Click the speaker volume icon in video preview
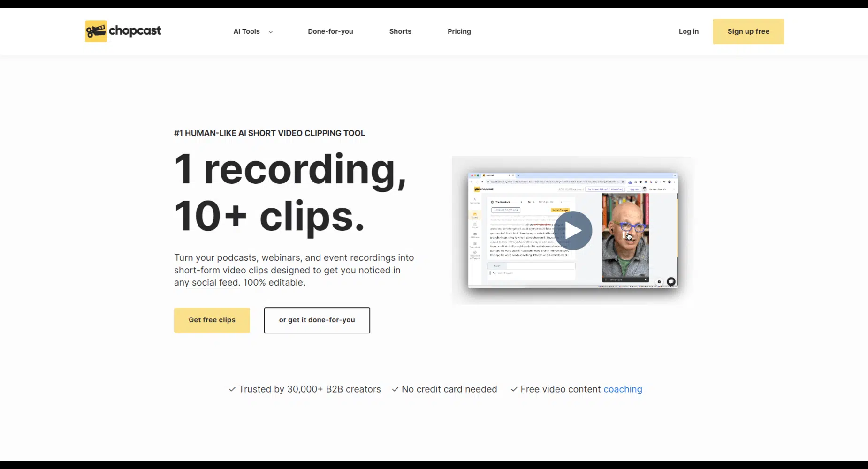This screenshot has height=469, width=868. click(646, 280)
